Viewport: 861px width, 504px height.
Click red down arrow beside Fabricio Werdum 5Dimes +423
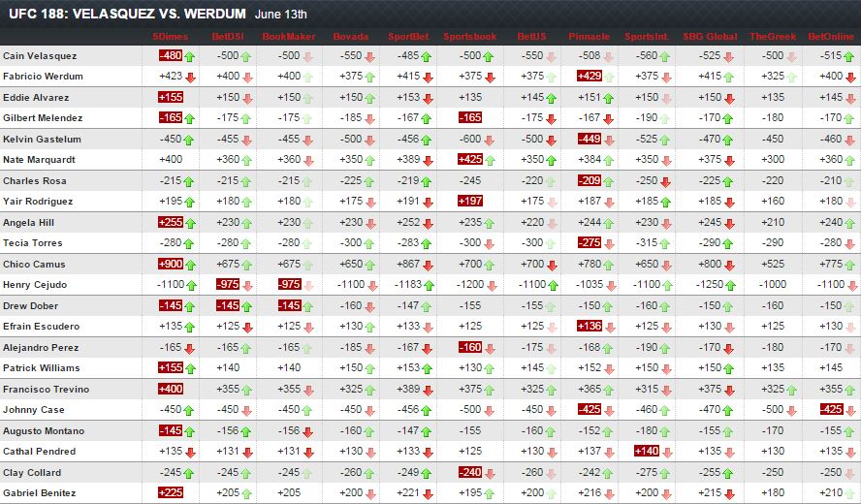point(190,77)
